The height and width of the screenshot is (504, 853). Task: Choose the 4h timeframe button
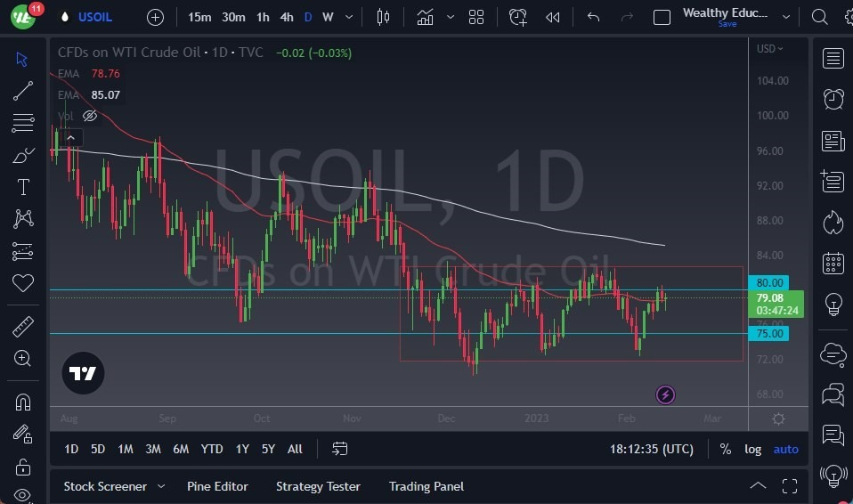[x=286, y=17]
